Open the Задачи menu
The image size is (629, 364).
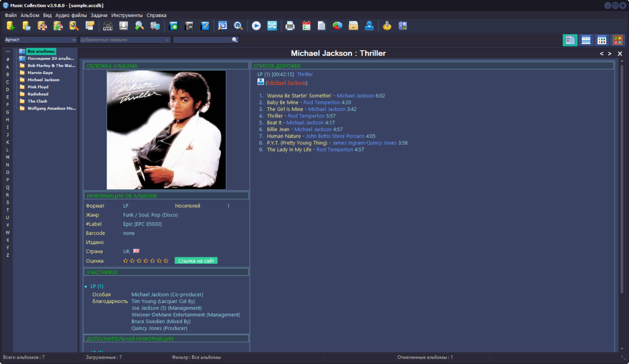(99, 15)
